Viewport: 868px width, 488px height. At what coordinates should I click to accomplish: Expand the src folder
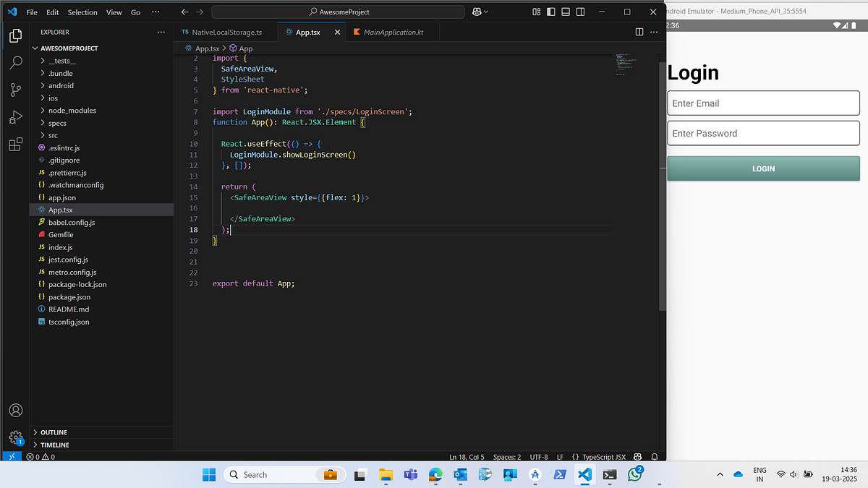[53, 135]
